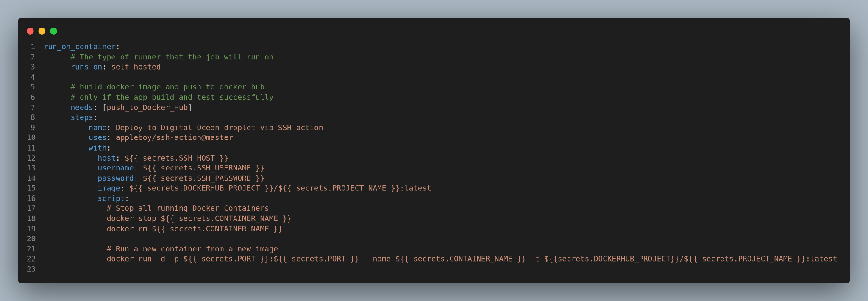Click the docker rm command line
868x301 pixels.
tap(195, 229)
